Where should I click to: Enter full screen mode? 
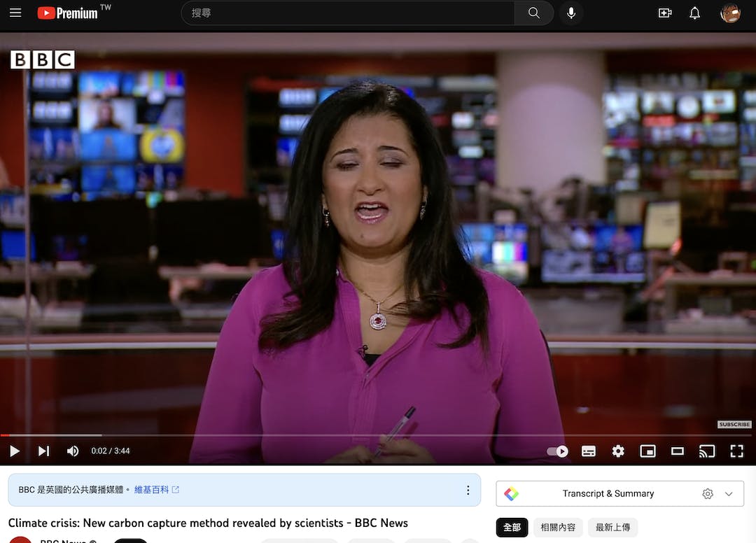(736, 451)
